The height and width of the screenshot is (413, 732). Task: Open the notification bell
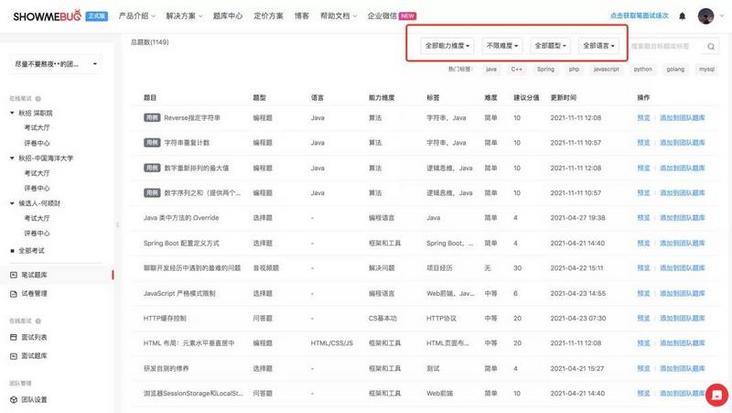(x=682, y=16)
